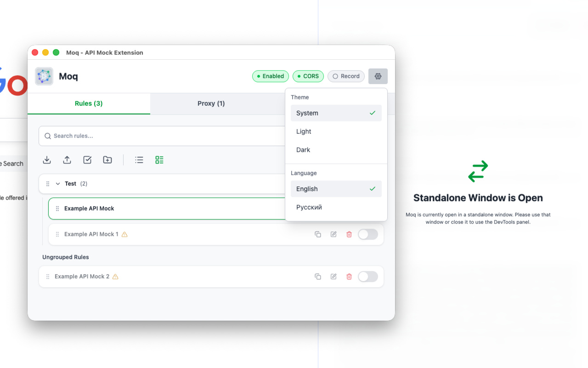588x368 pixels.
Task: Click the search magnifier icon
Action: coord(48,136)
